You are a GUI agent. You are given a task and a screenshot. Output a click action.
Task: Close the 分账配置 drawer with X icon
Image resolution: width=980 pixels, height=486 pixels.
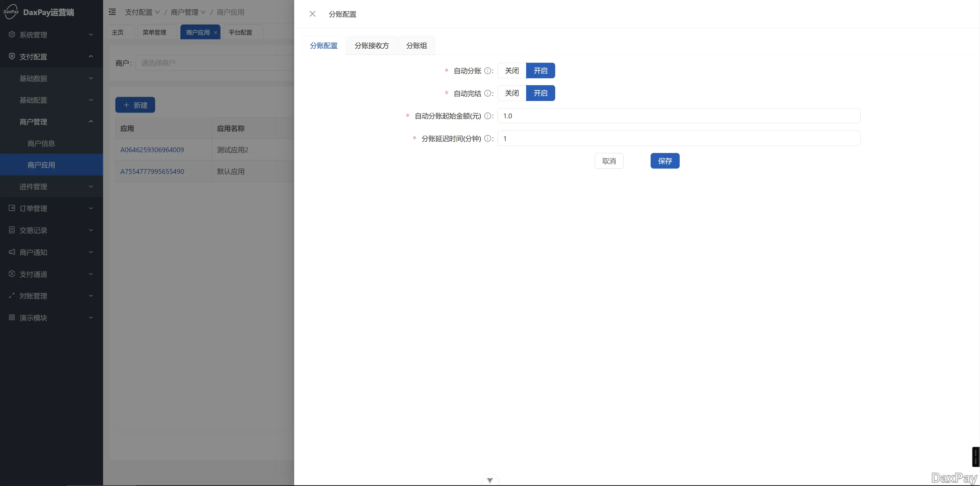tap(312, 14)
